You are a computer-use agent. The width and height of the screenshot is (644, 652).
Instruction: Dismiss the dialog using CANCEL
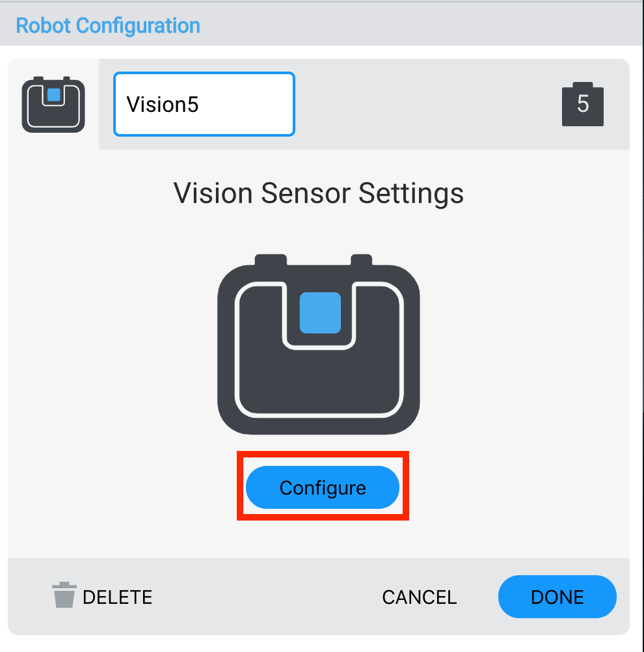(419, 596)
